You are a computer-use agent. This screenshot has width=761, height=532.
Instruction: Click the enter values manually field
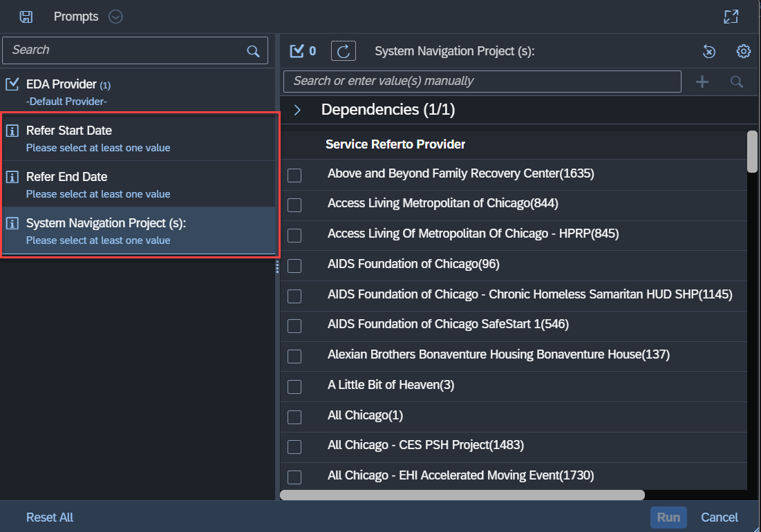tap(482, 82)
